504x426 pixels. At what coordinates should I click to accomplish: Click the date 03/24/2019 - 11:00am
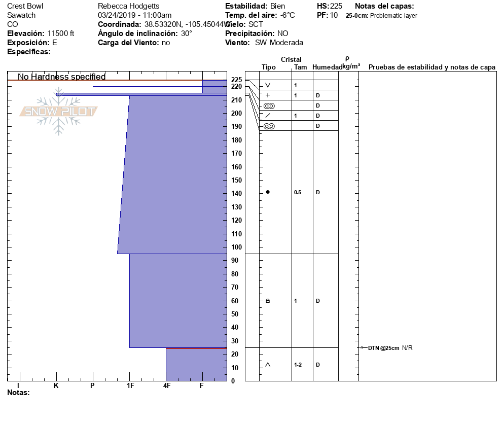(x=135, y=15)
